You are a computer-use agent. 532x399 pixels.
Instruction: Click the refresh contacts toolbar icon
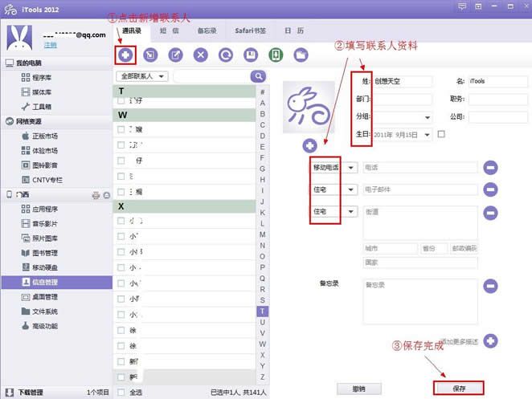click(226, 55)
